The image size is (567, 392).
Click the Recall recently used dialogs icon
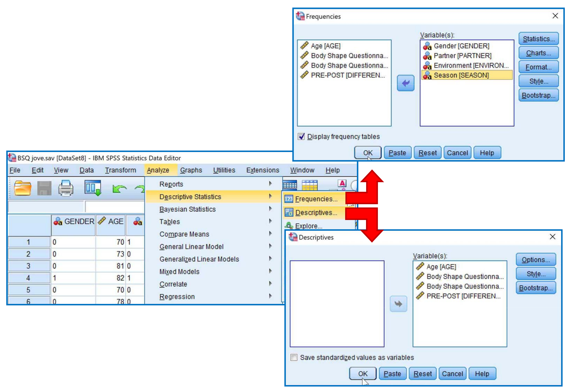[x=93, y=188]
